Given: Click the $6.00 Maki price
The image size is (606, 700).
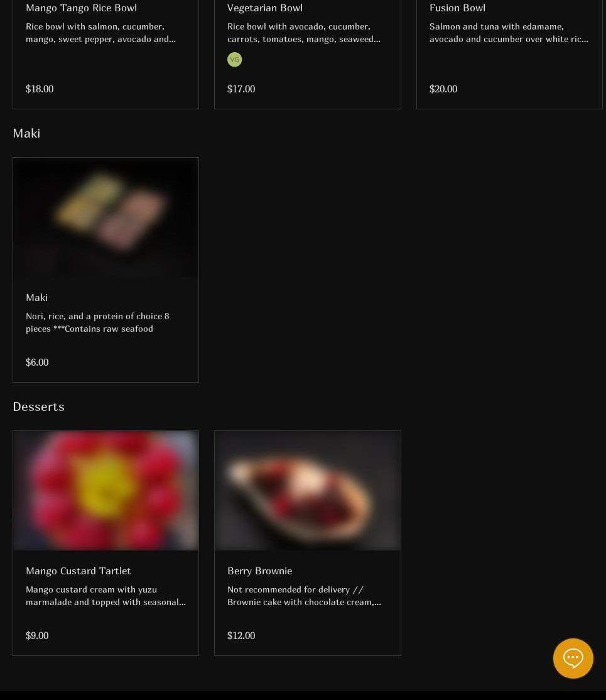Looking at the screenshot, I should tap(37, 362).
